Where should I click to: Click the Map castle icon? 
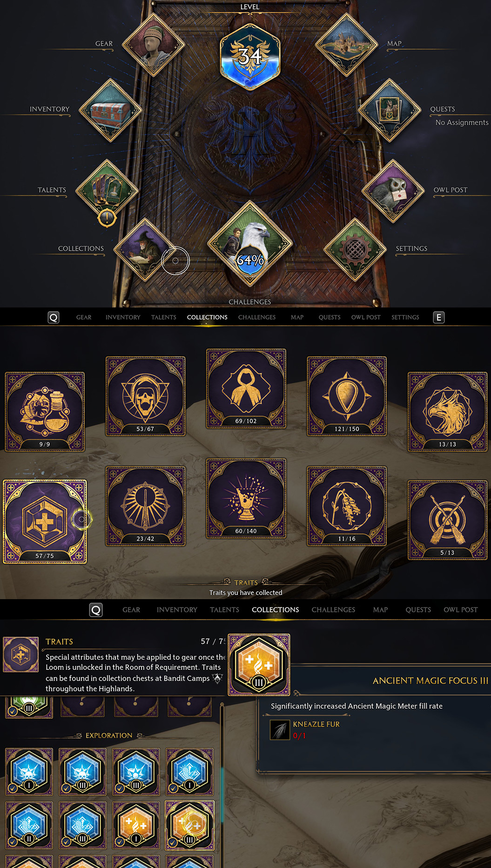point(346,45)
